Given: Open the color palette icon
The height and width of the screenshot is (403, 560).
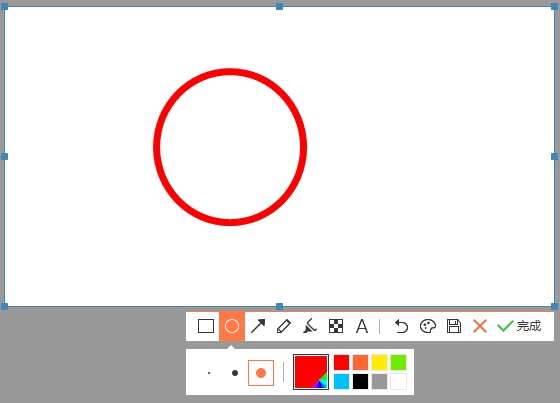Looking at the screenshot, I should pos(428,326).
